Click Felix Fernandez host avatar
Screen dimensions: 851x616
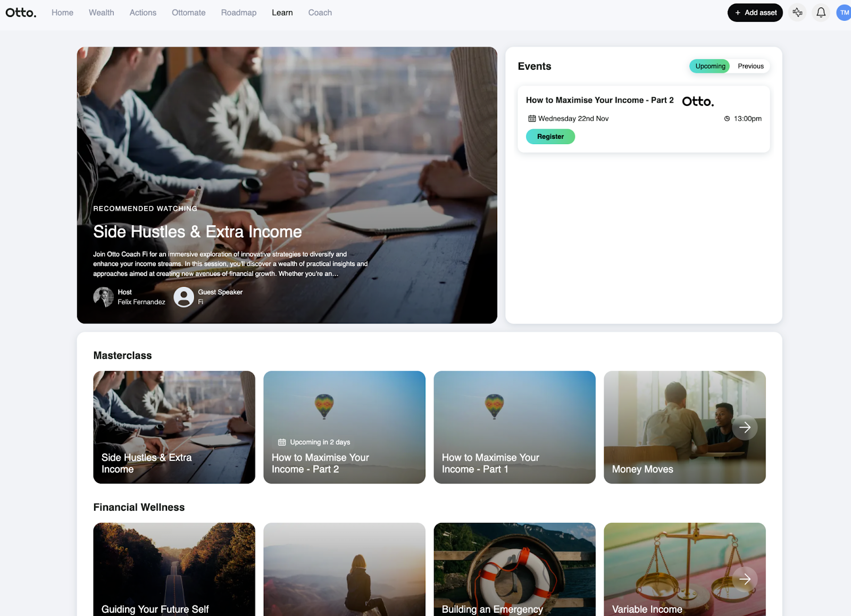click(103, 297)
